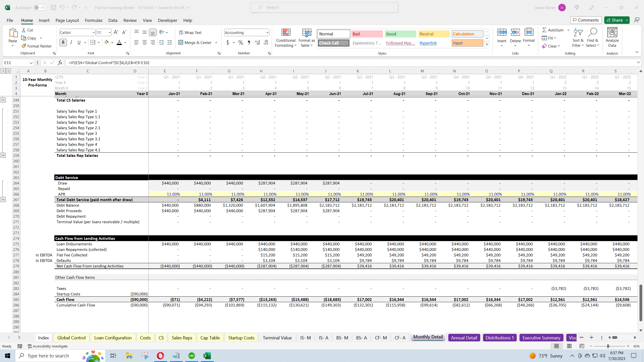Image resolution: width=644 pixels, height=362 pixels.
Task: Expand Merge & Center options arrow
Action: (216, 42)
